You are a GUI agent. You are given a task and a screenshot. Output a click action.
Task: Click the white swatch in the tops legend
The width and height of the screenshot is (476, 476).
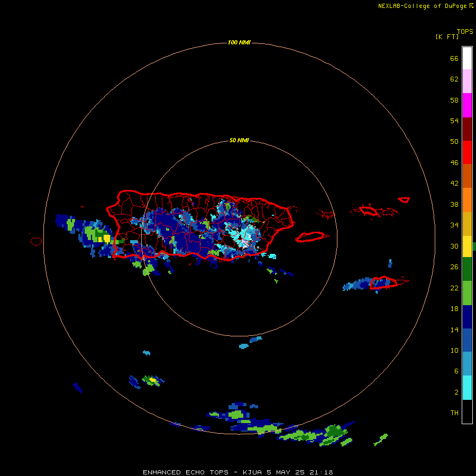467,58
